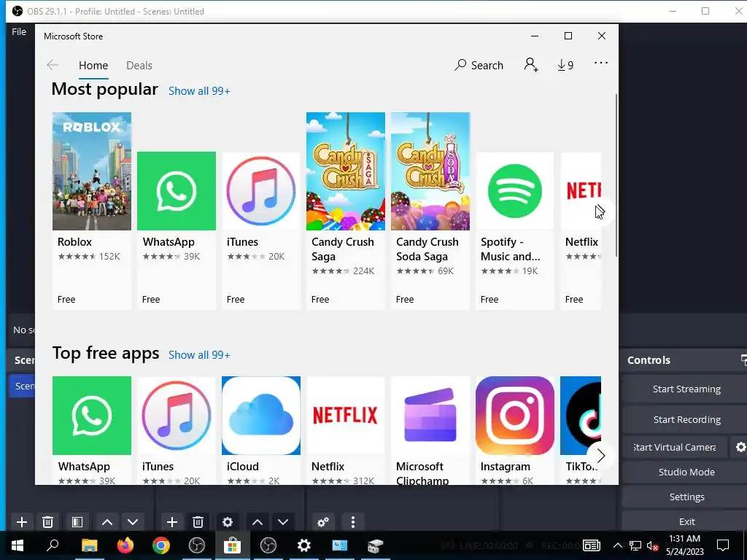Open the iCloud app icon
Viewport: 747px width, 560px height.
pos(261,415)
